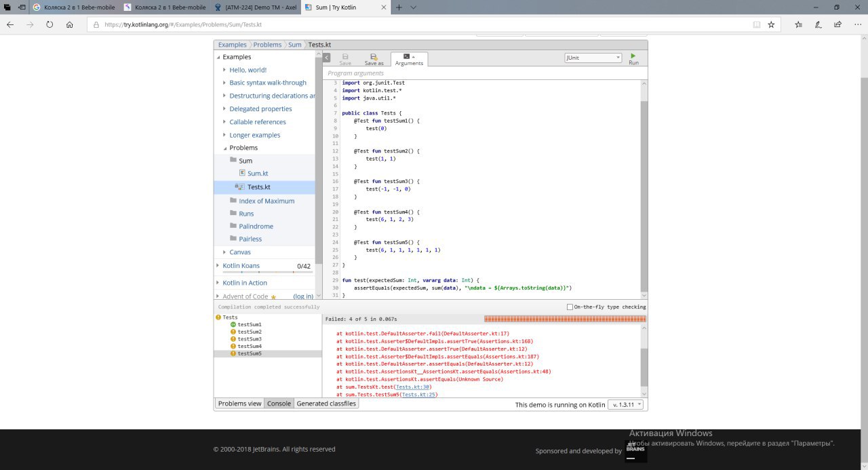Click the browser Refresh icon
The width and height of the screenshot is (868, 470).
coord(50,24)
